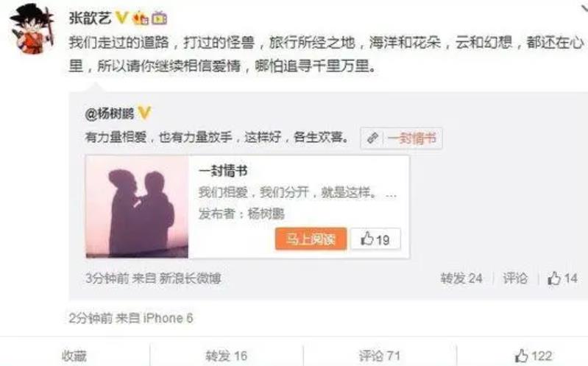This screenshot has width=588, height=366.
Task: Click the gold V verified badge beside 张歆艺
Action: [x=121, y=17]
